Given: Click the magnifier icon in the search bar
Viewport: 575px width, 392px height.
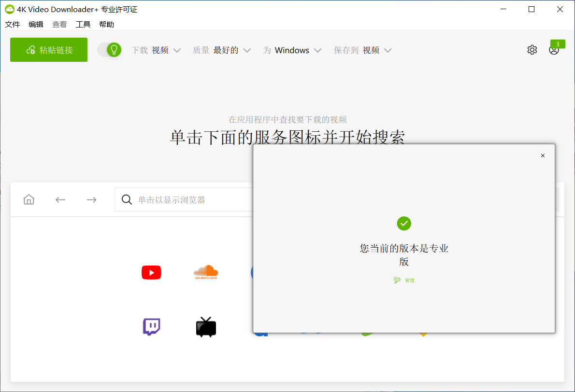Looking at the screenshot, I should (x=126, y=199).
